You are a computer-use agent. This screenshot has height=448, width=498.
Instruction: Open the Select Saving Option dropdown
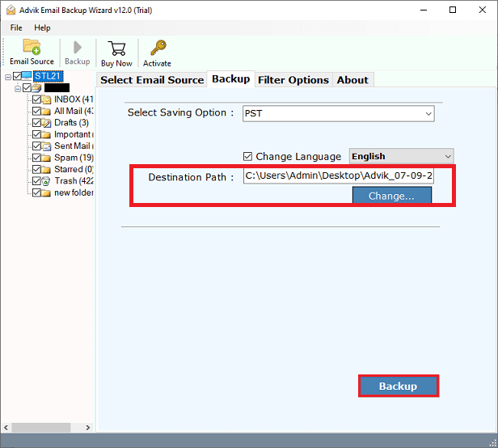339,114
